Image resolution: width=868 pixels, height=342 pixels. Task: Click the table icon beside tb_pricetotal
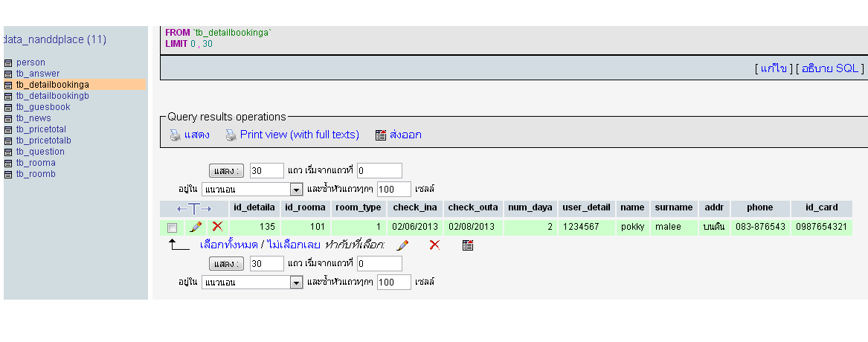click(7, 130)
